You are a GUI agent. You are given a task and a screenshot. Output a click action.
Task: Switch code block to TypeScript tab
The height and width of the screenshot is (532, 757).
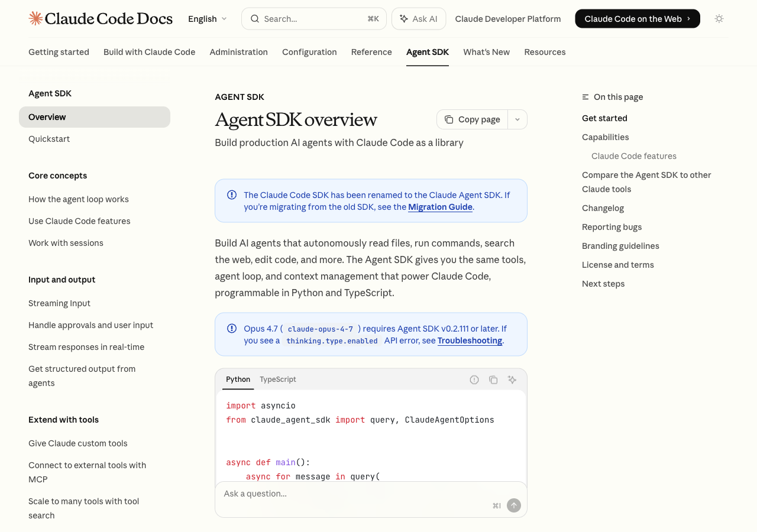(278, 379)
